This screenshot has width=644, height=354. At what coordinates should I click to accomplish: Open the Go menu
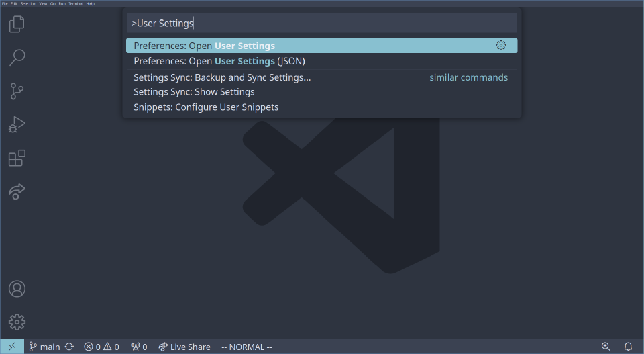click(53, 4)
